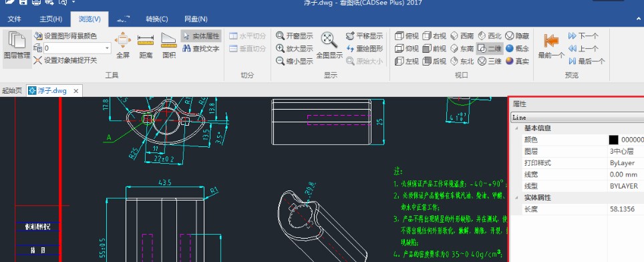
Task: Switch to 俯视 top view
Action: click(x=407, y=36)
